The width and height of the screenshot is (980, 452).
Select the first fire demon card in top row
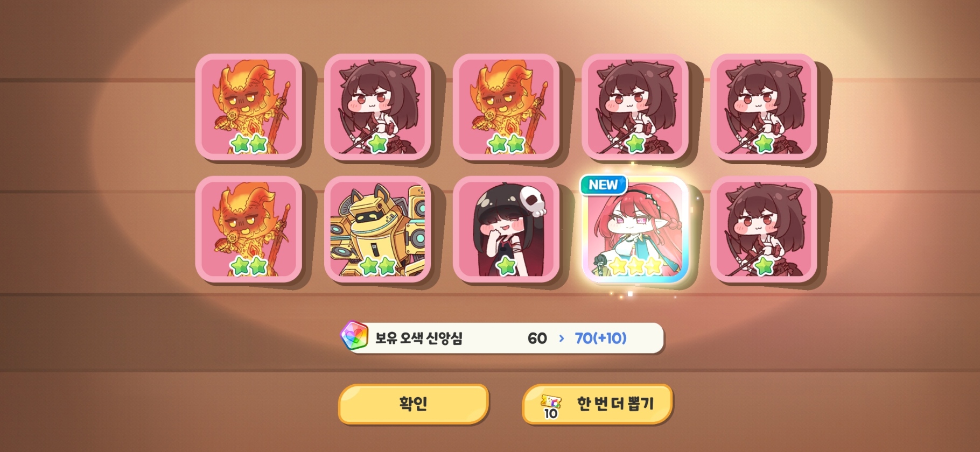(x=249, y=107)
